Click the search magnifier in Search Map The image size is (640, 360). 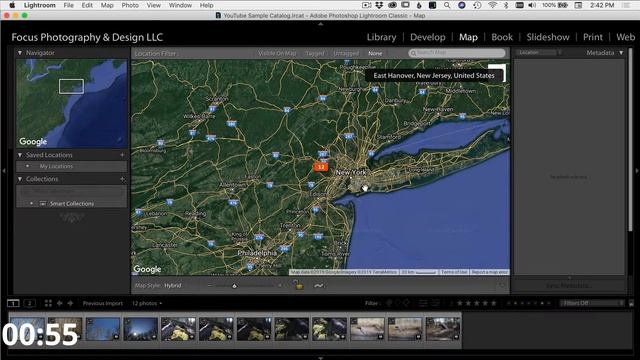tap(413, 53)
